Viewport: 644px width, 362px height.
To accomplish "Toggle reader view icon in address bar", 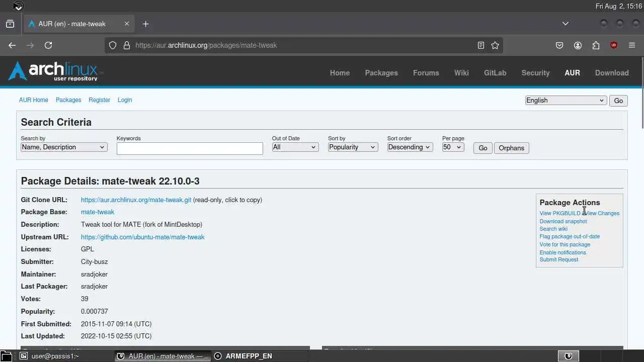I will coord(481,45).
